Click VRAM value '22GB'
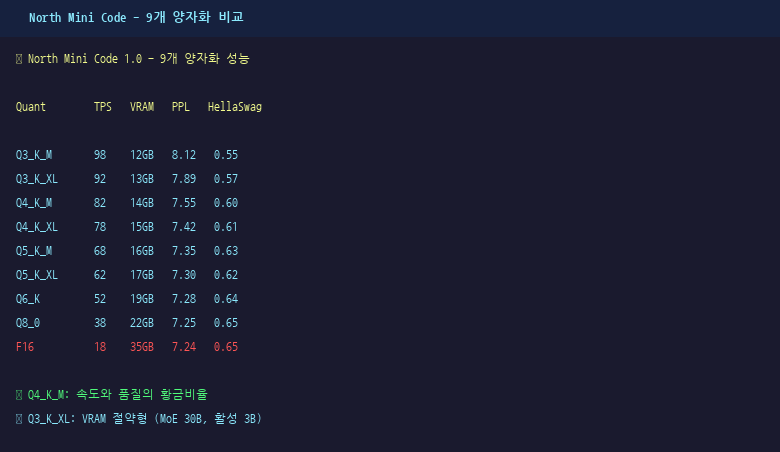Viewport: 780px width, 452px height. 142,323
